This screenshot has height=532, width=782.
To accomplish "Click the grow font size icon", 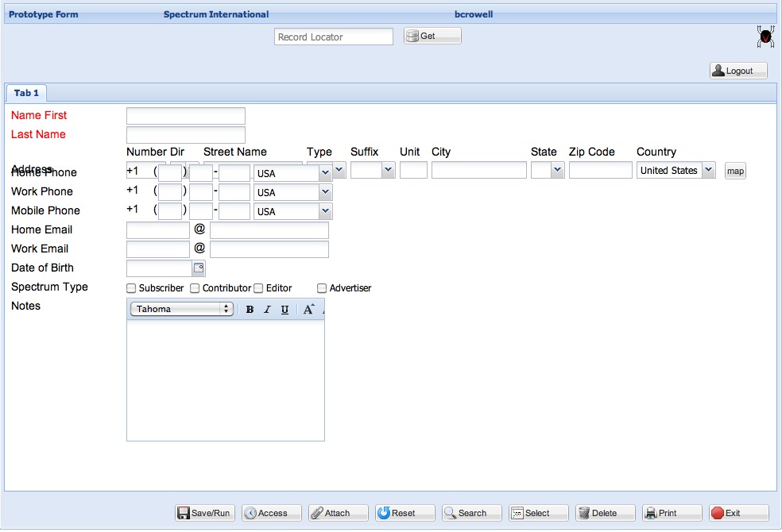I will point(308,310).
